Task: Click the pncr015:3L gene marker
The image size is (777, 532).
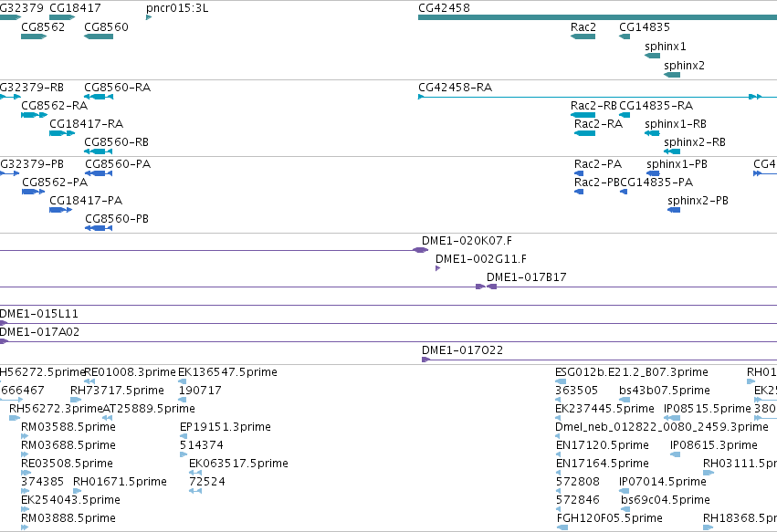Action: pos(149,17)
